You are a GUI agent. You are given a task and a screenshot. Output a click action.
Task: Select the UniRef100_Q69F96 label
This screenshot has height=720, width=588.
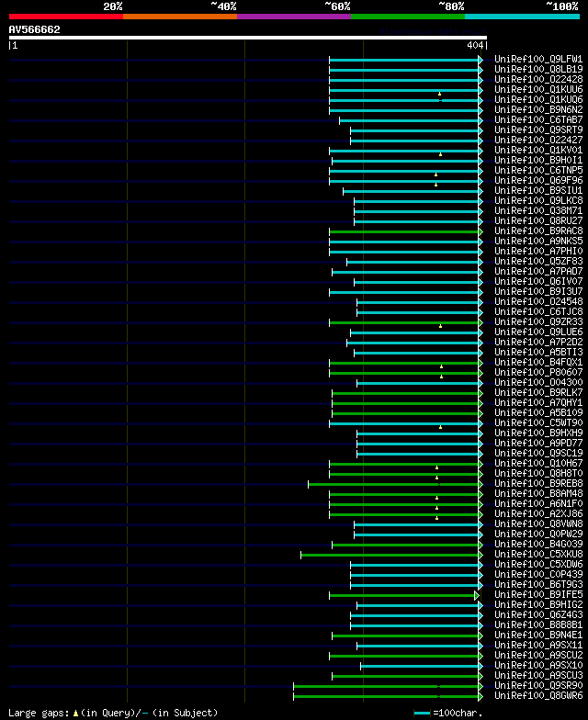point(538,180)
